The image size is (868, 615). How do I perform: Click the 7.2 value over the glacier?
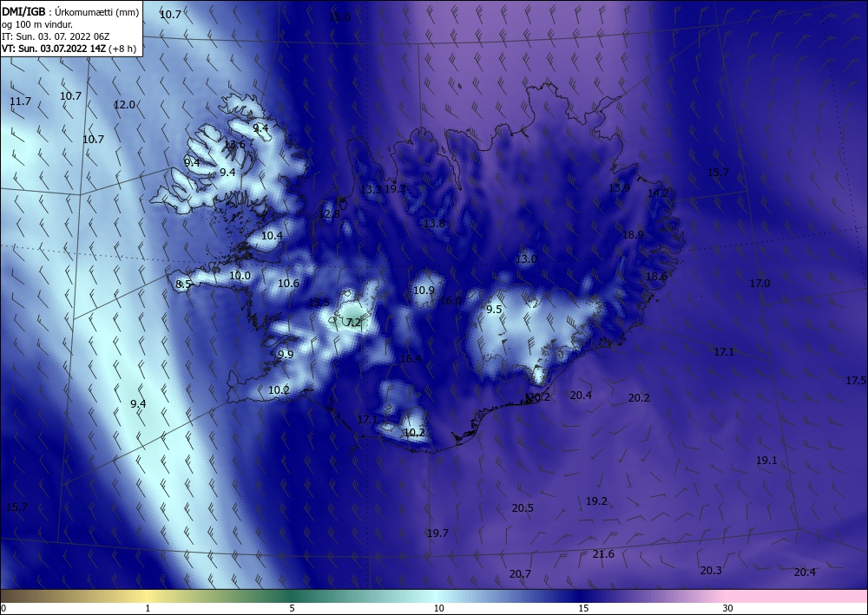point(353,323)
